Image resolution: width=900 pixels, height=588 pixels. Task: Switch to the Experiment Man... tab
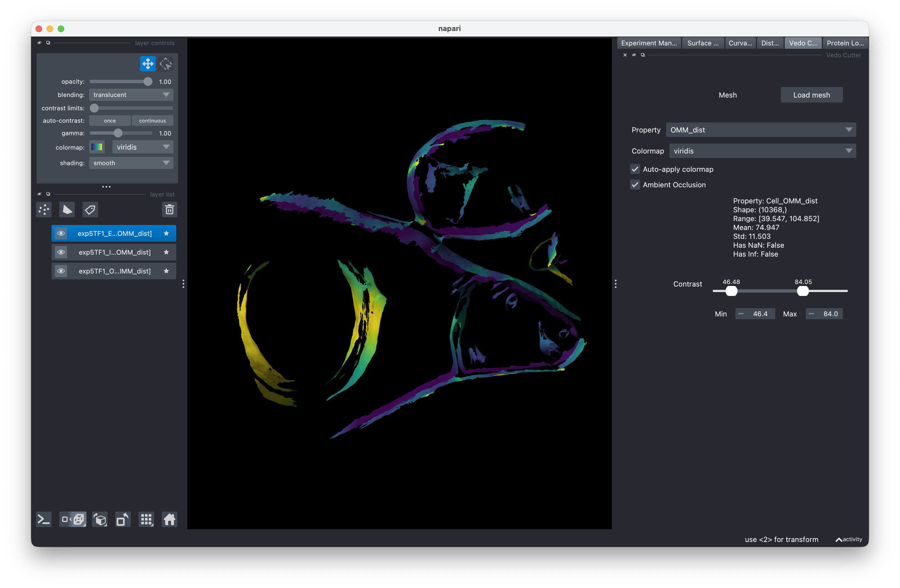point(649,43)
